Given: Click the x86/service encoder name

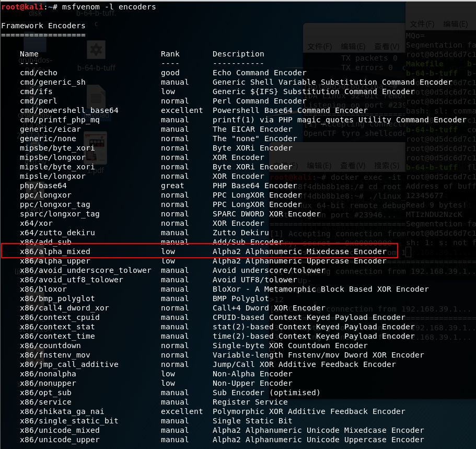Looking at the screenshot, I should pos(45,402).
